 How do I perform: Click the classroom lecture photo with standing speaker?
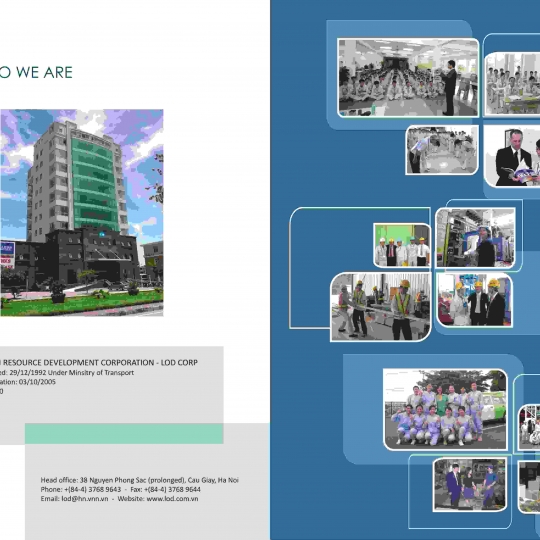tap(408, 77)
